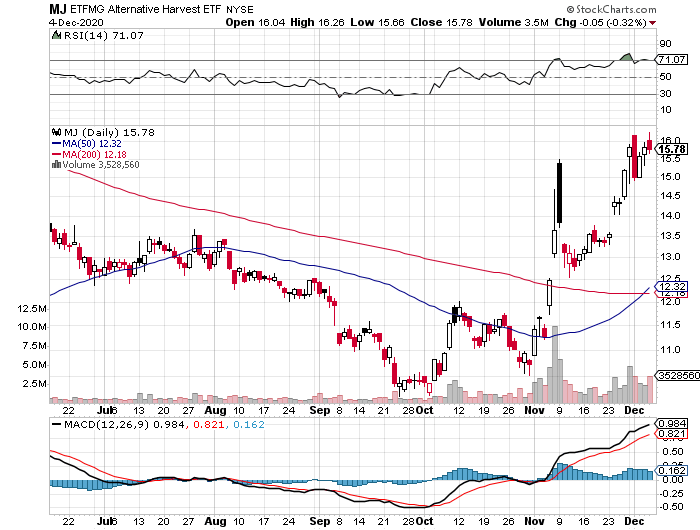
Task: Click the 15.78 last price tag on right axis
Action: pyautogui.click(x=672, y=149)
